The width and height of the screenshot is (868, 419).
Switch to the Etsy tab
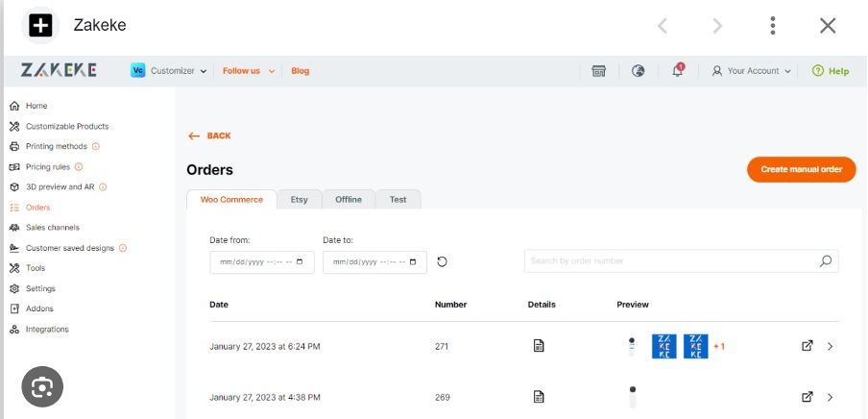[299, 199]
